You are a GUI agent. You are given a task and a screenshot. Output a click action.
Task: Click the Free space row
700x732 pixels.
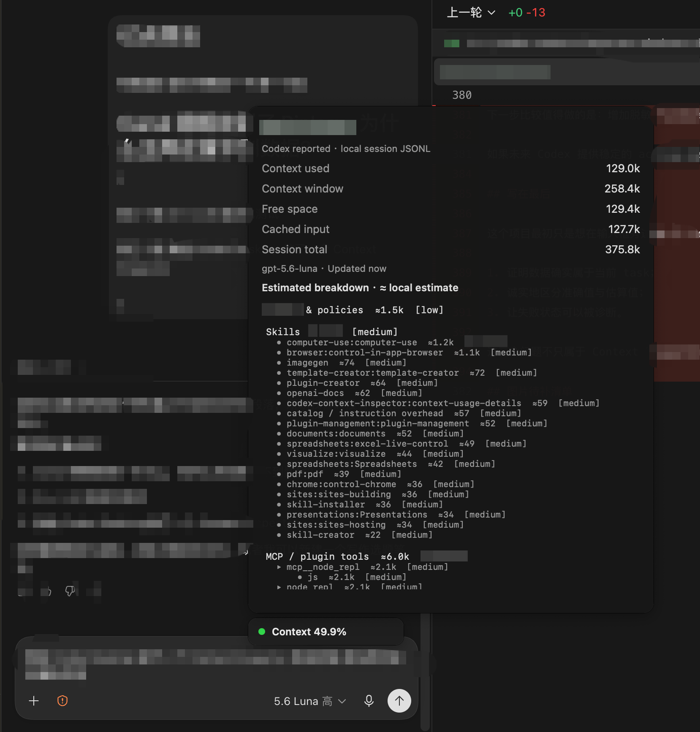pos(450,209)
